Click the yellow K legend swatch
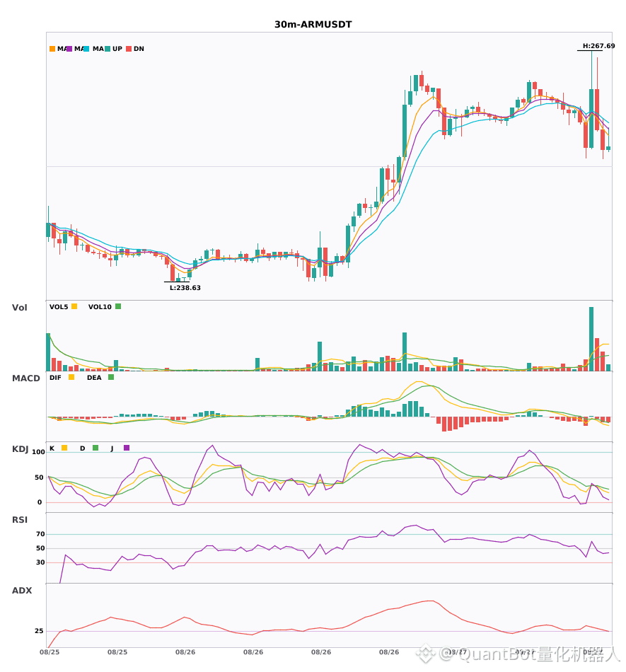 click(x=64, y=448)
